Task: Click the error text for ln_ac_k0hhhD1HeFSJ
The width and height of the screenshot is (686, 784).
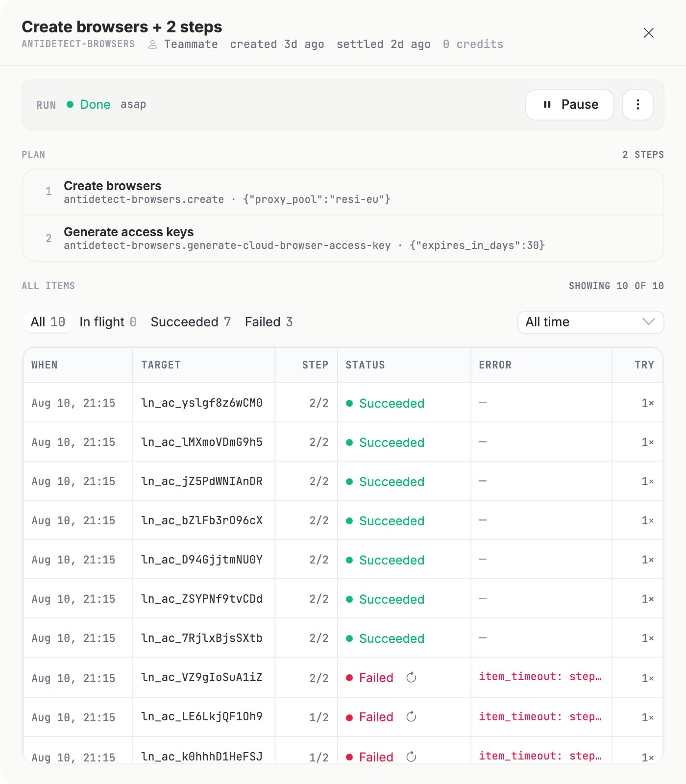Action: (x=540, y=756)
